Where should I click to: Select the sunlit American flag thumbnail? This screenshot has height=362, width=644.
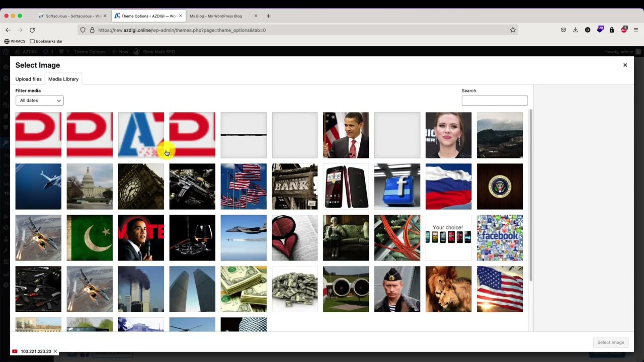click(500, 289)
